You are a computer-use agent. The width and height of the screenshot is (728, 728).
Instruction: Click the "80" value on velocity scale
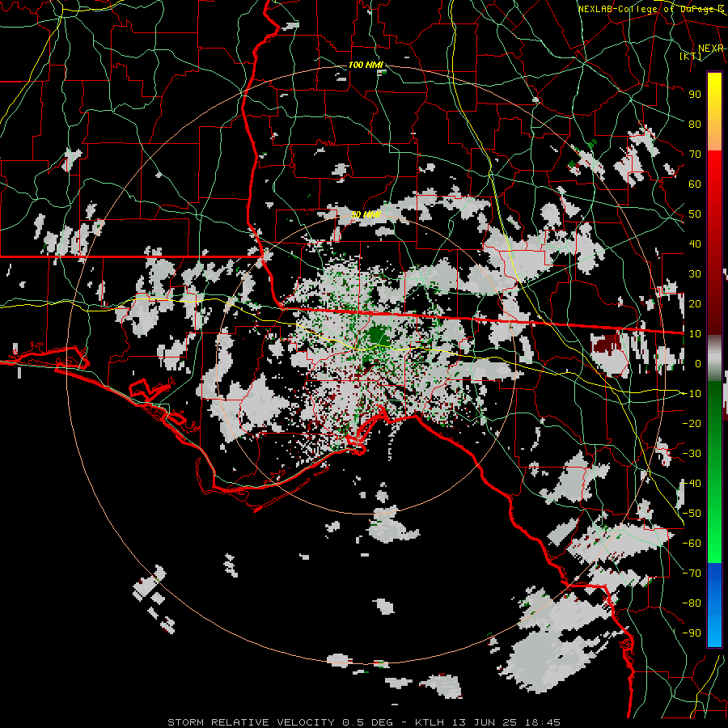(x=695, y=124)
